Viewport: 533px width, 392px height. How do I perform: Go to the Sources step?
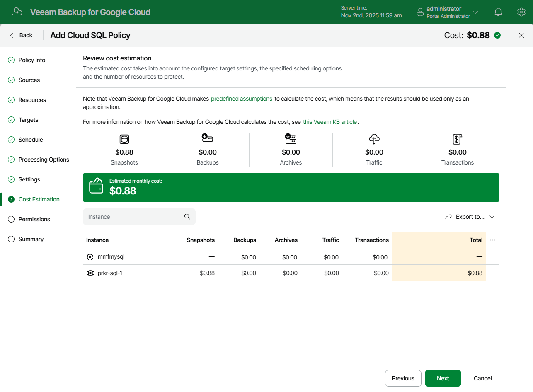tap(29, 80)
